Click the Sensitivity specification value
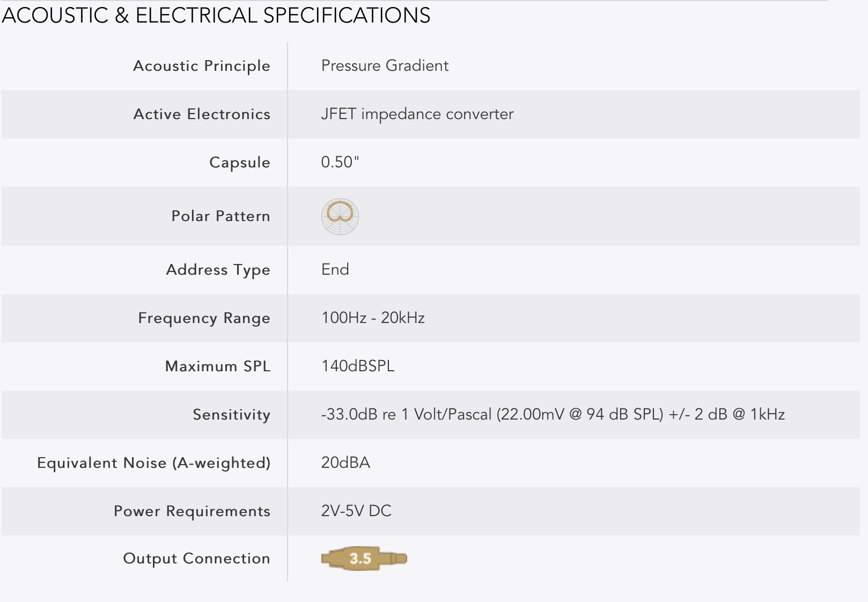Screen dimensions: 868x602 (x=553, y=414)
